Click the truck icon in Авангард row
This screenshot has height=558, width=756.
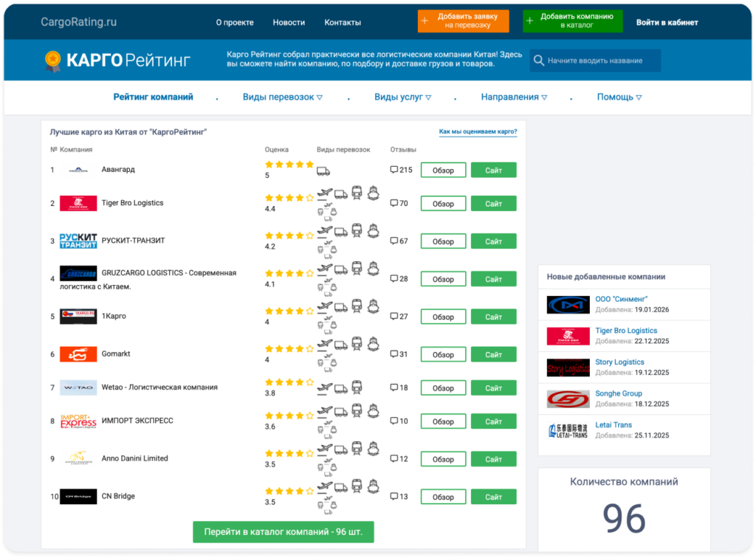click(x=323, y=170)
